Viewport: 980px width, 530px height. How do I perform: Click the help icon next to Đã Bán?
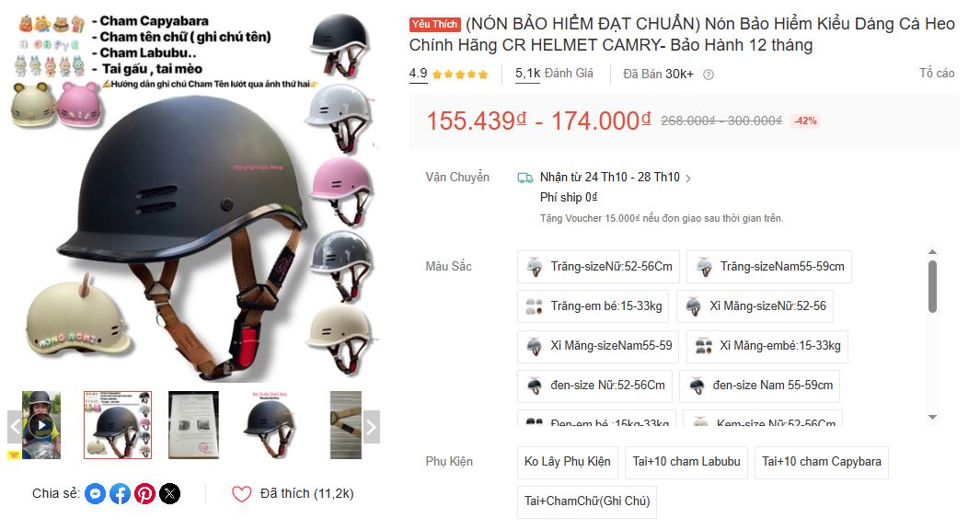click(709, 75)
